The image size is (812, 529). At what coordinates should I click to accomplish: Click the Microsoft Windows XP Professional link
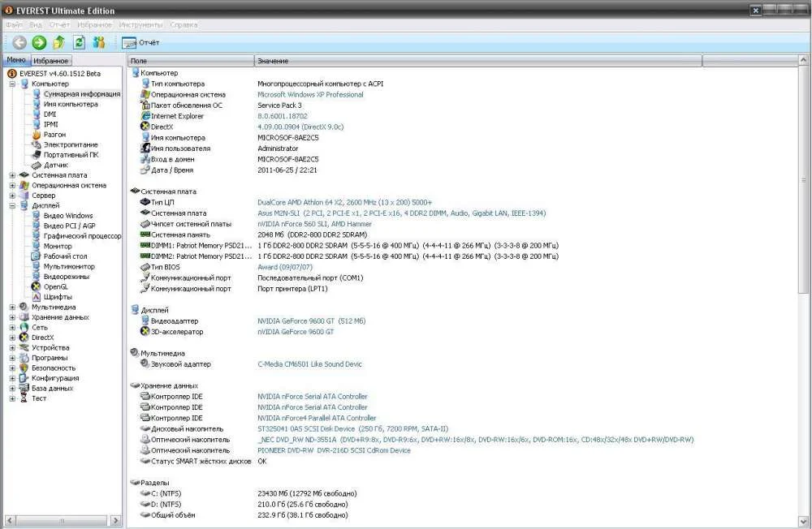310,94
